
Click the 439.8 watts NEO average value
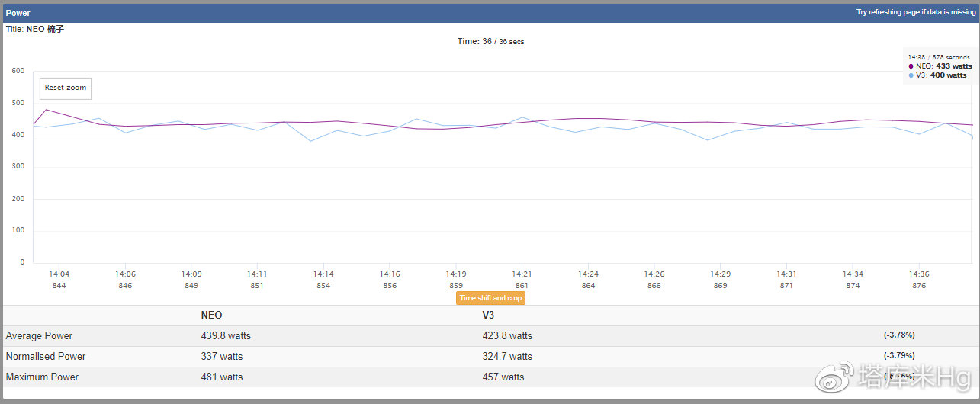[x=226, y=335]
